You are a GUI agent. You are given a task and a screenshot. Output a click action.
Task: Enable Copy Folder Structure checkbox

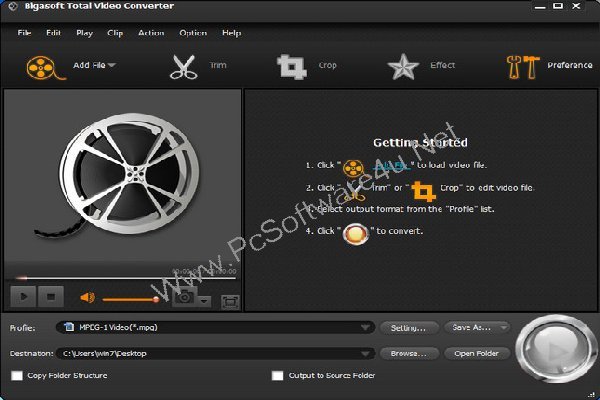(17, 376)
